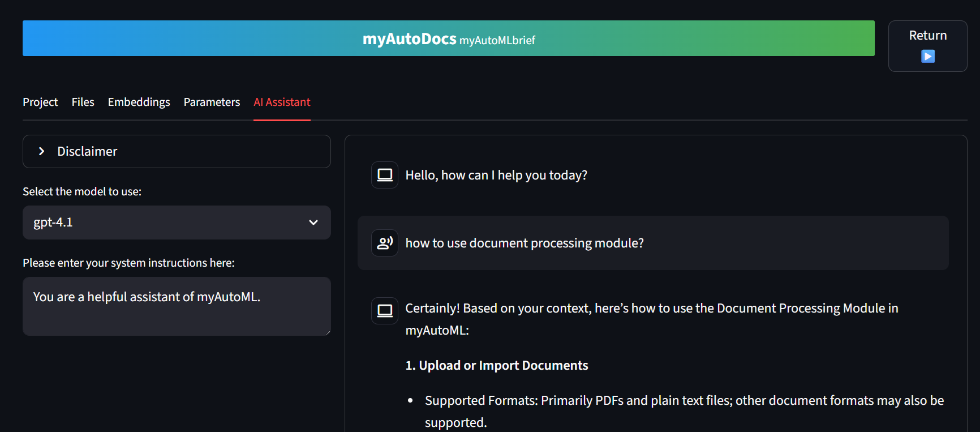Click the assistant avatar next to 'Certainly!' response
The width and height of the screenshot is (980, 432).
tap(385, 310)
